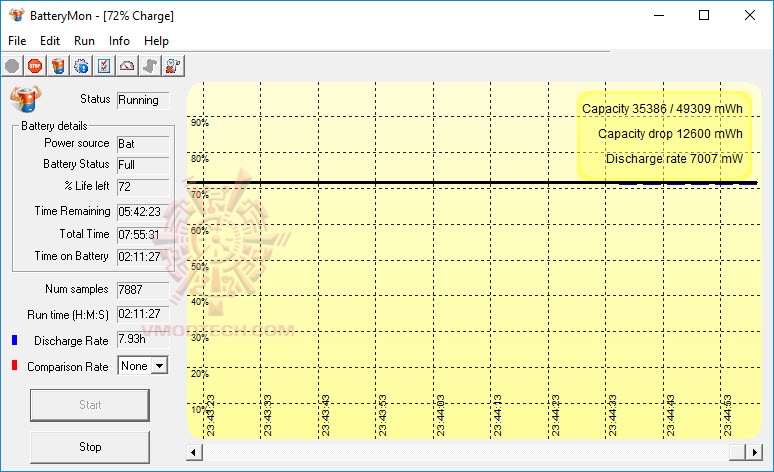Click the gear with info badge icon
Image resolution: width=774 pixels, height=472 pixels.
coord(81,66)
